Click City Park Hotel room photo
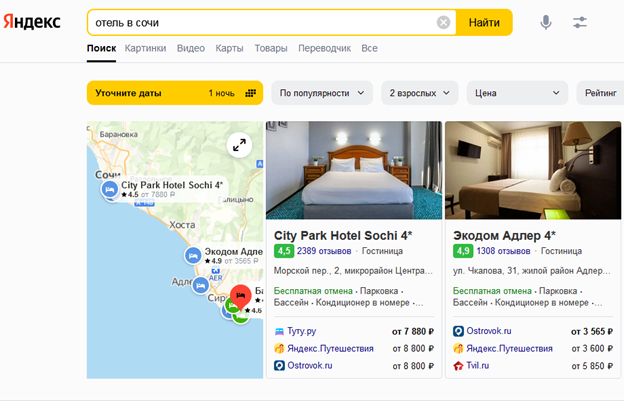 tap(354, 170)
